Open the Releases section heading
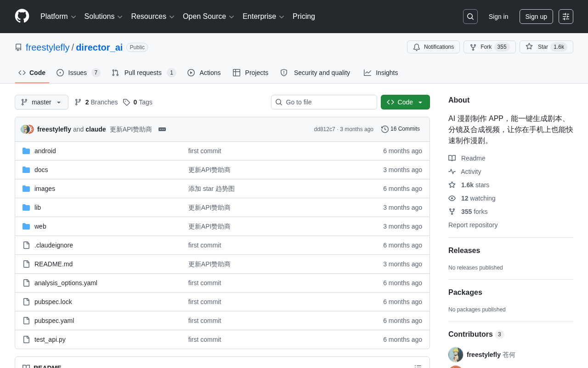 click(x=464, y=251)
